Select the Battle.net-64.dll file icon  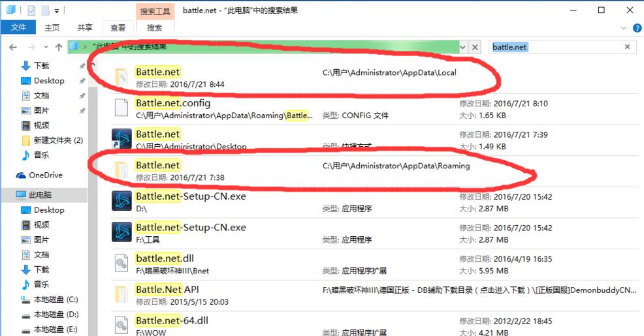[121, 326]
